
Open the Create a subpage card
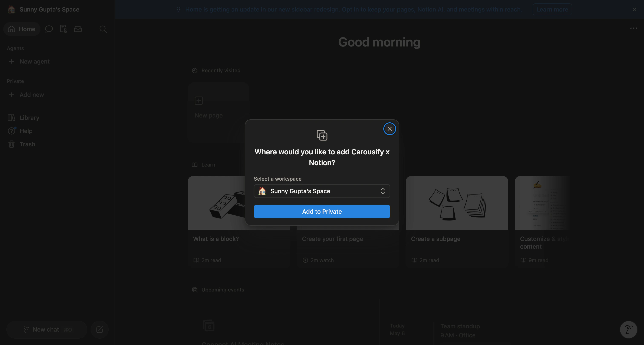pos(457,222)
